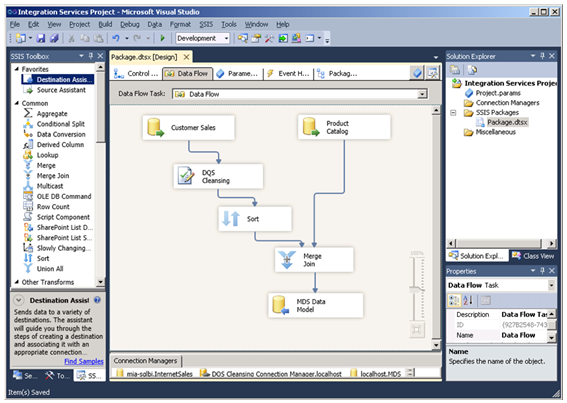Click Alphabetical sort icon in Properties
This screenshot has width=567, height=403.
[468, 300]
